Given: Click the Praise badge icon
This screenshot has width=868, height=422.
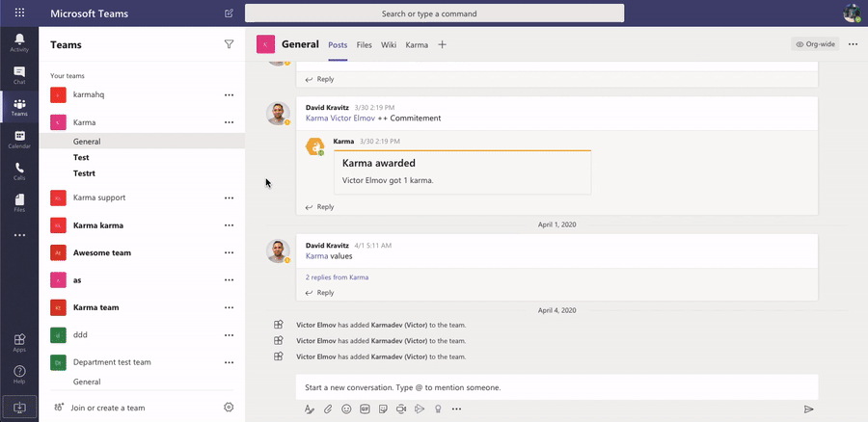Looking at the screenshot, I should point(437,409).
